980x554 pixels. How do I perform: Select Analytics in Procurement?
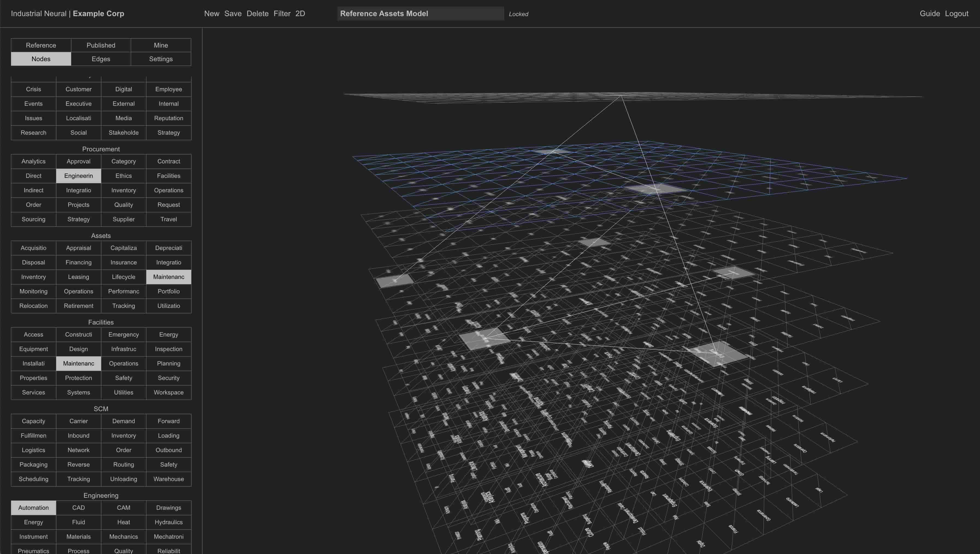pos(34,161)
